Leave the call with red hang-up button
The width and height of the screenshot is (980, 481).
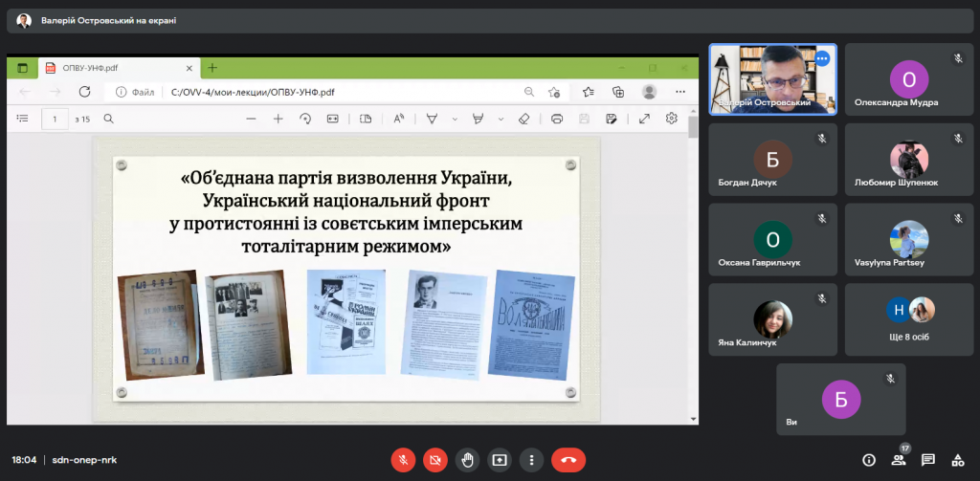click(x=568, y=460)
